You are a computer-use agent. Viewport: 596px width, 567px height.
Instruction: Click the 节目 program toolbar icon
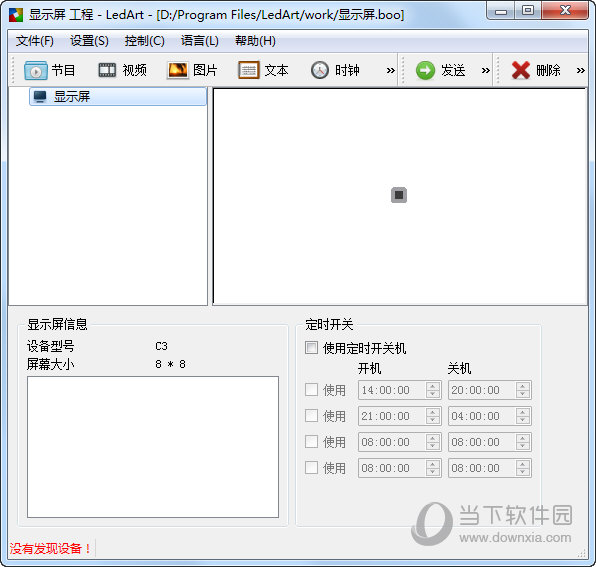(36, 71)
